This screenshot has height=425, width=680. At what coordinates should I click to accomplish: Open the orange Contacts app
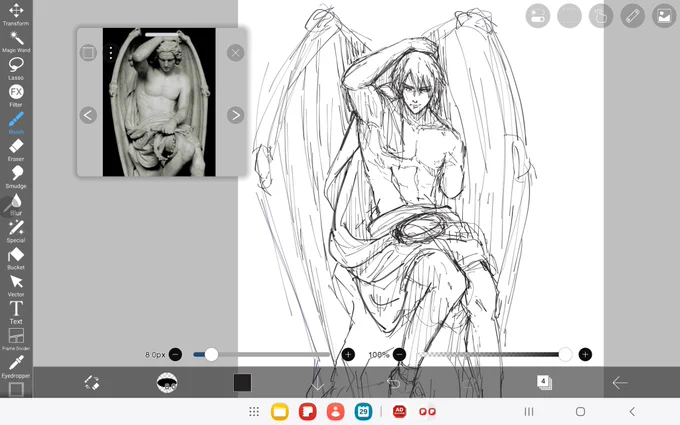(335, 412)
